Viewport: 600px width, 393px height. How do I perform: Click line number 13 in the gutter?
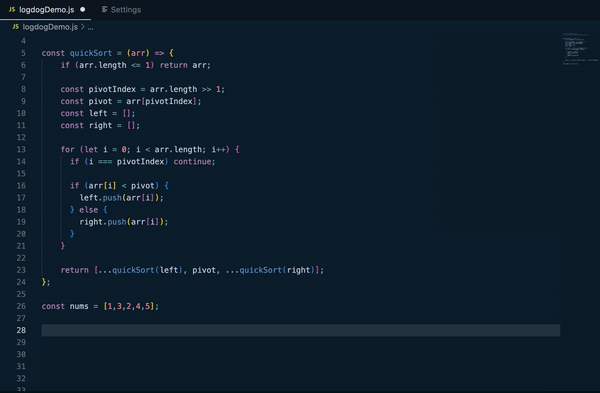[21, 150]
